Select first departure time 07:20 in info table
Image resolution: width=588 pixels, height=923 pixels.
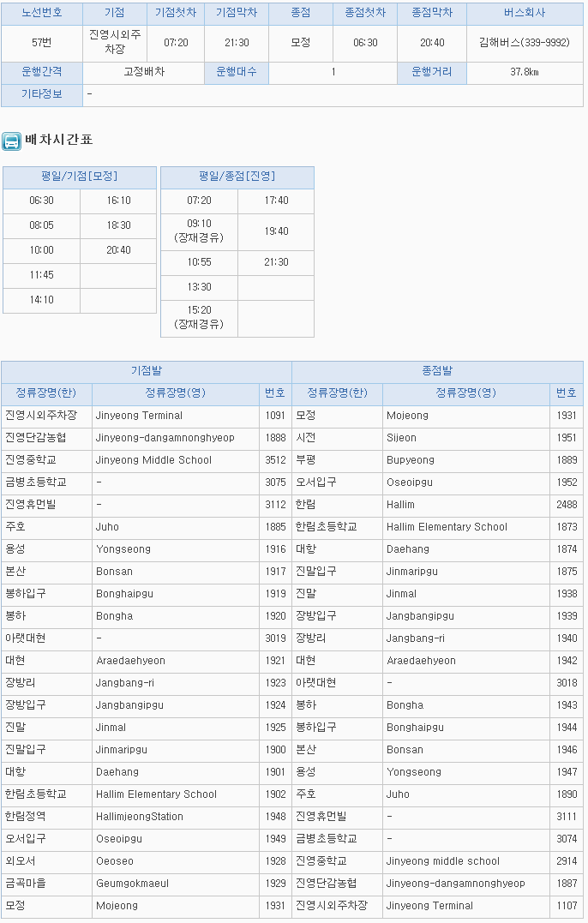176,43
